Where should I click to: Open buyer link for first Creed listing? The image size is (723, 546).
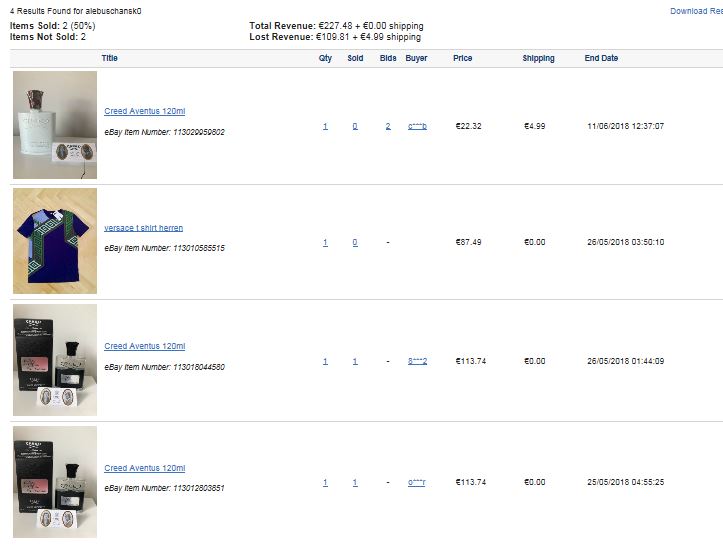coord(417,126)
